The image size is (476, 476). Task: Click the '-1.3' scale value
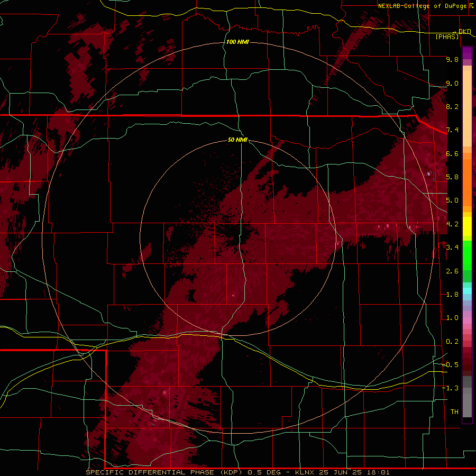coord(451,388)
